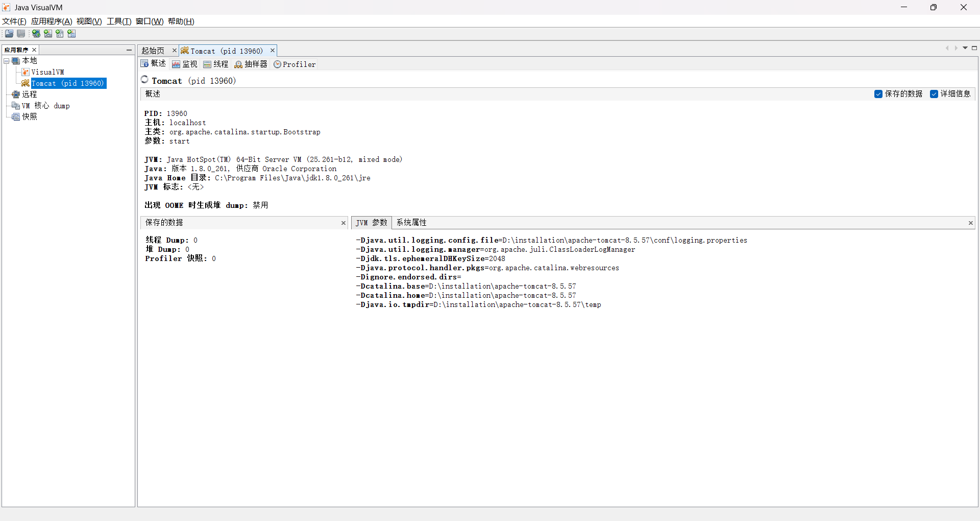This screenshot has width=980, height=521.
Task: Close the 保存的数据 section
Action: [x=344, y=223]
